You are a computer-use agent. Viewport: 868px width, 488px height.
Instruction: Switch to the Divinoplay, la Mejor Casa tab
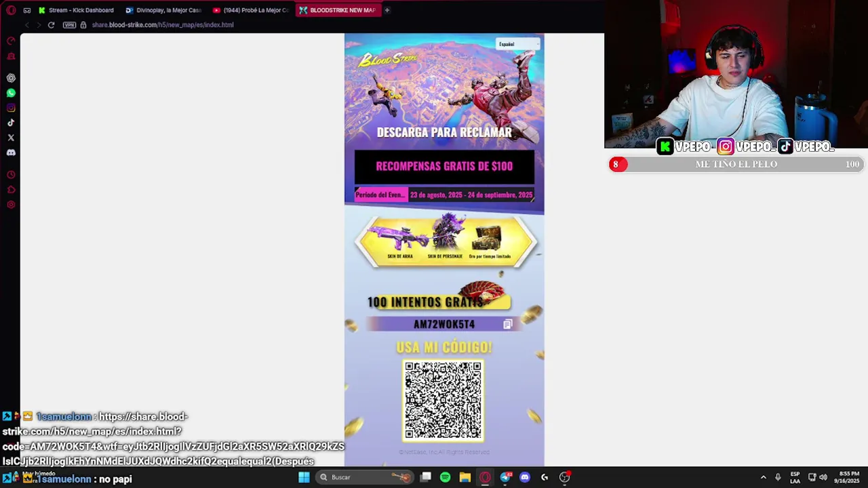click(x=163, y=10)
